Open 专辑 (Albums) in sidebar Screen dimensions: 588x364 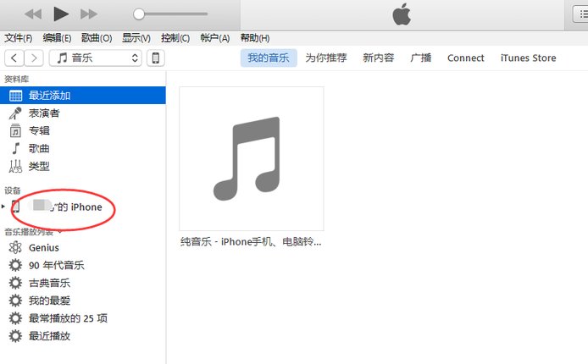coord(39,130)
